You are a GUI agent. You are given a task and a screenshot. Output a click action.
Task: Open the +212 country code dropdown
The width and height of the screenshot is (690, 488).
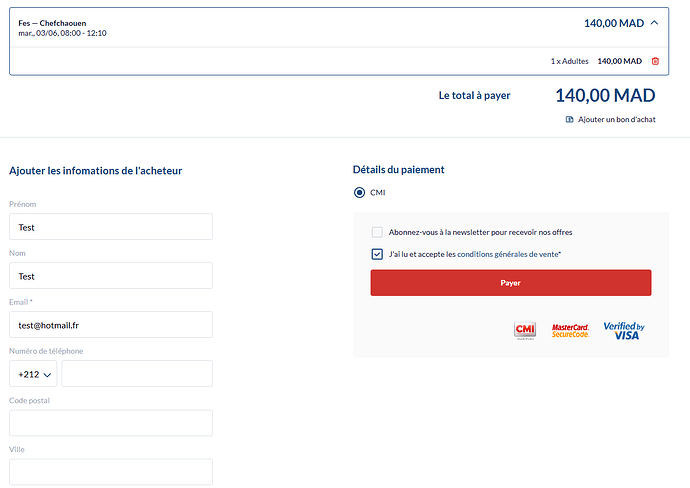33,374
